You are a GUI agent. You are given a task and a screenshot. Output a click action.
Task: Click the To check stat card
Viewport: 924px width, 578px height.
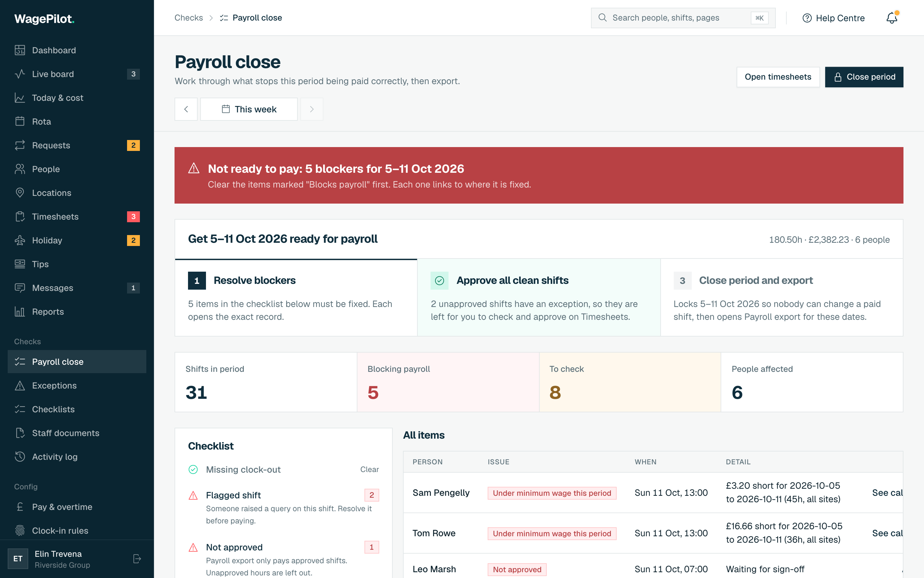(x=630, y=382)
